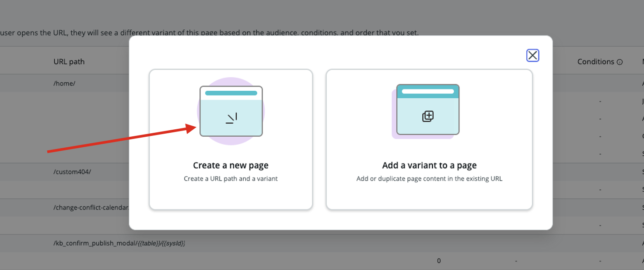Click the teal header bar of the variant illustration

(x=427, y=91)
